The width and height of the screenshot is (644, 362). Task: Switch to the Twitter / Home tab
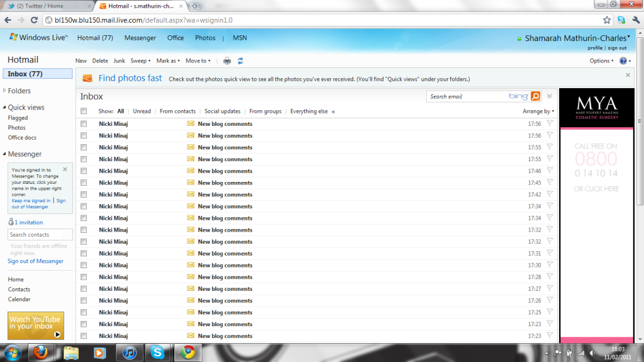pos(47,6)
